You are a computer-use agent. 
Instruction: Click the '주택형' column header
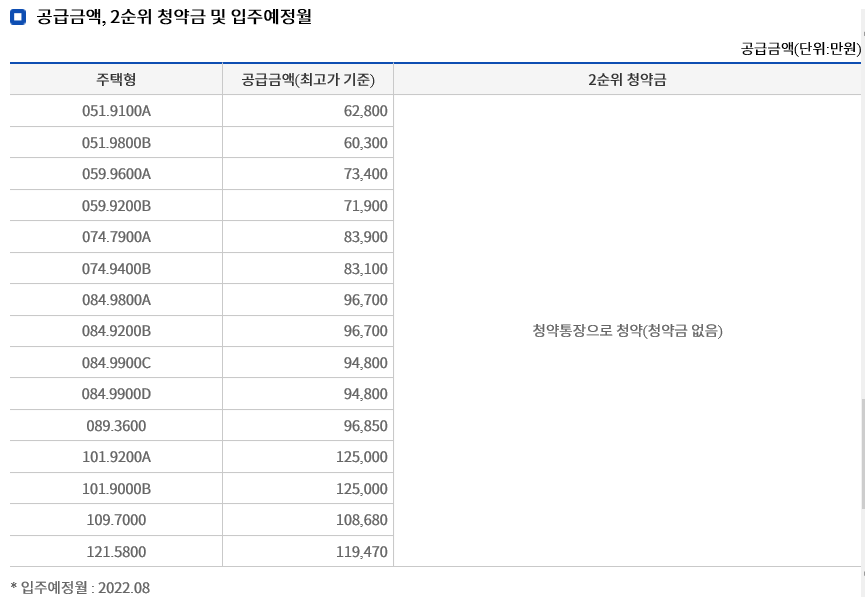click(116, 79)
